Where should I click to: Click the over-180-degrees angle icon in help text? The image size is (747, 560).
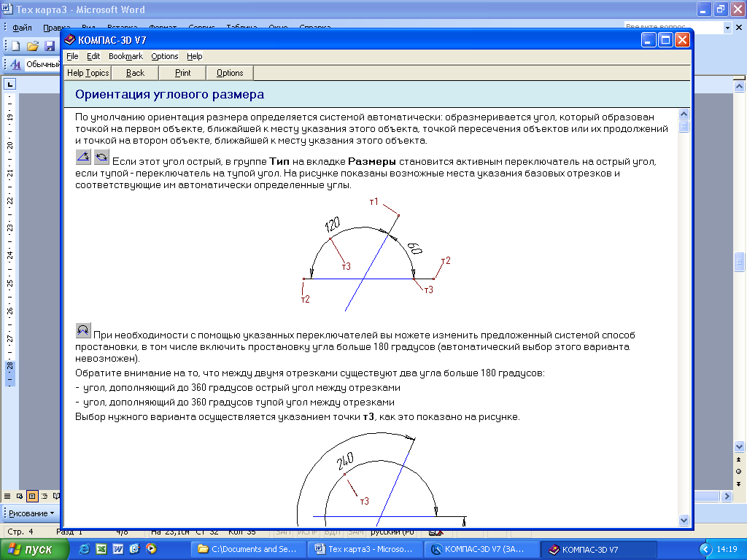pos(83,330)
